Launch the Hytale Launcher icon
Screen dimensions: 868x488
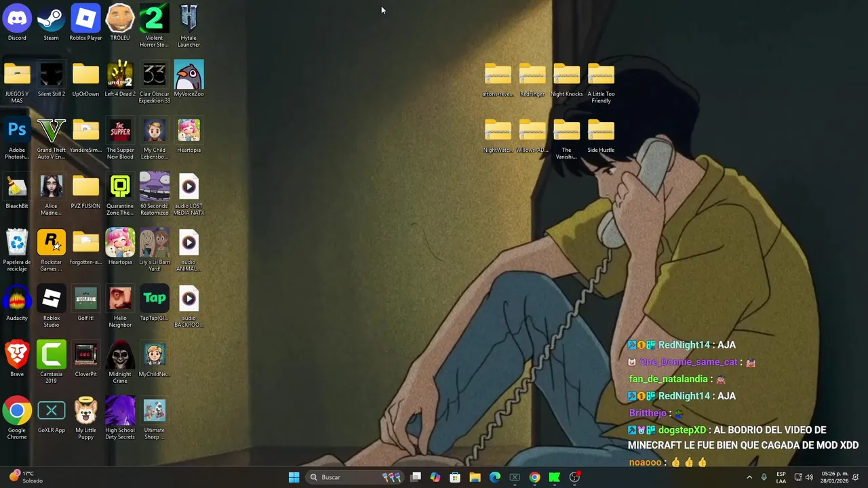pyautogui.click(x=189, y=26)
